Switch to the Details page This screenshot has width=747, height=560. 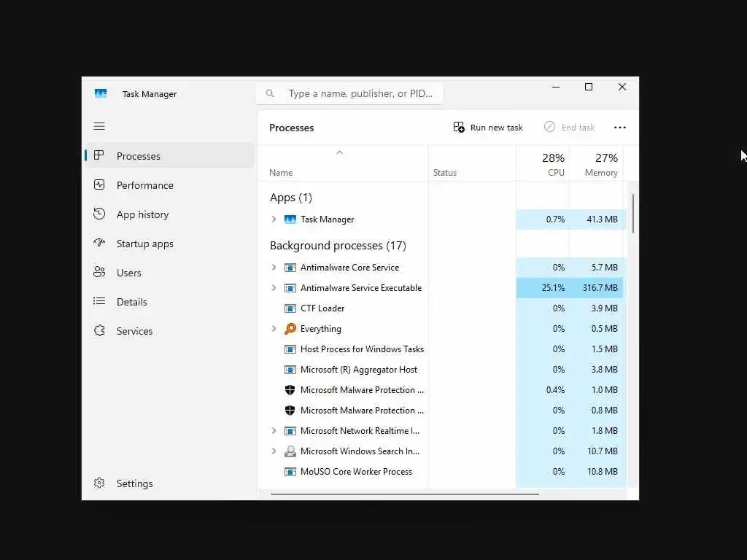point(169,301)
